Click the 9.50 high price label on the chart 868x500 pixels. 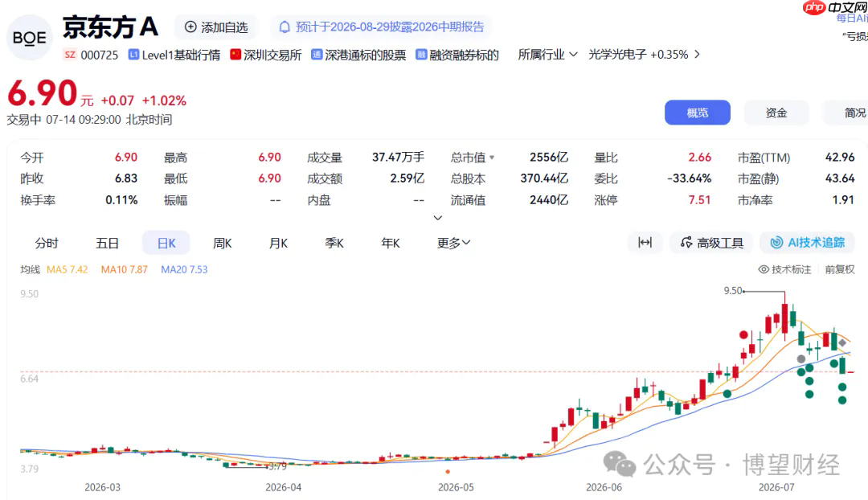coord(733,291)
